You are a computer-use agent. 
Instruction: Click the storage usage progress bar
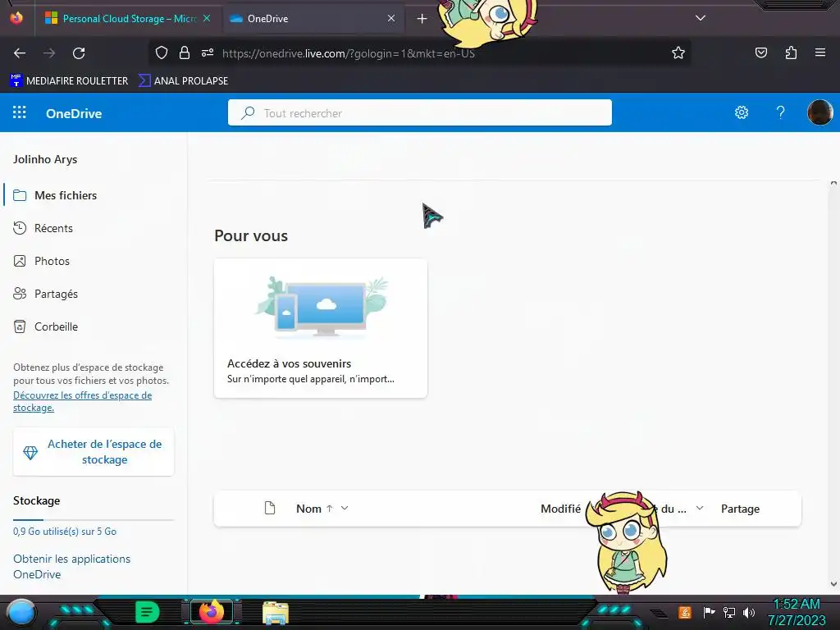[x=94, y=519]
